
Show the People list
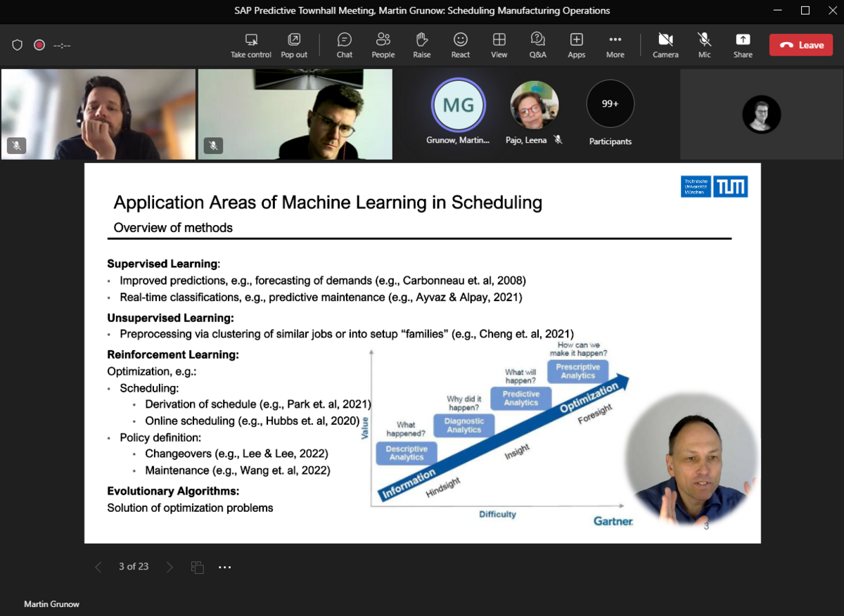[383, 45]
